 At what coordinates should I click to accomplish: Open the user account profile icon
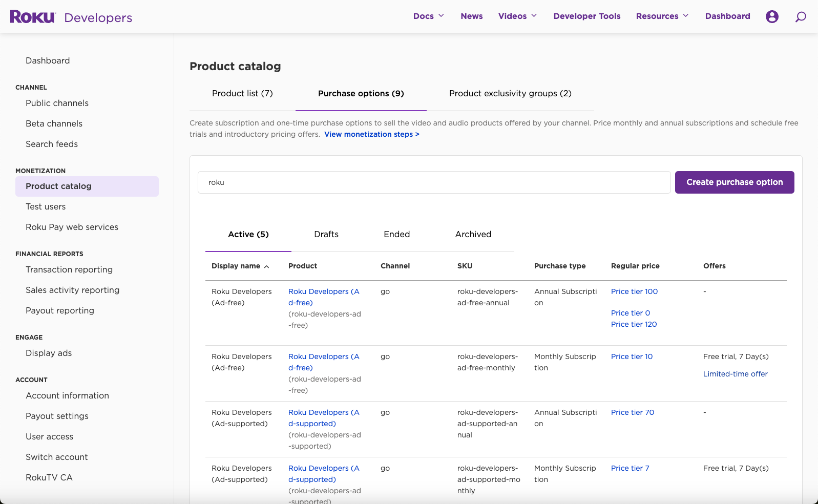771,16
